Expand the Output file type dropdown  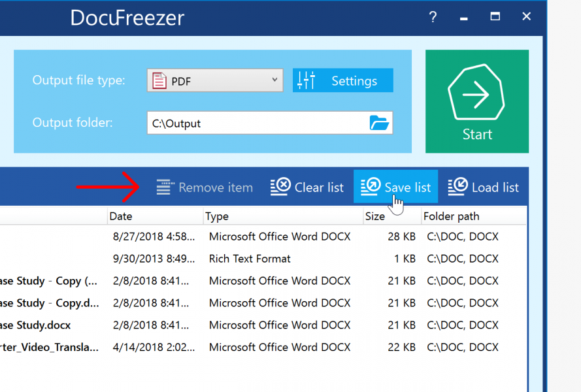click(x=274, y=80)
